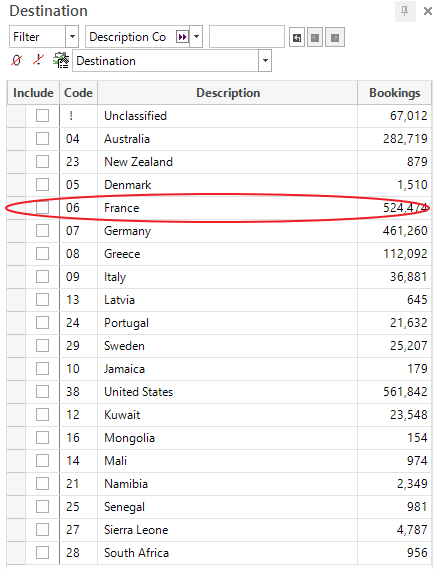Open the Filter dropdown arrow
Viewport: 437px width, 569px height.
click(72, 37)
